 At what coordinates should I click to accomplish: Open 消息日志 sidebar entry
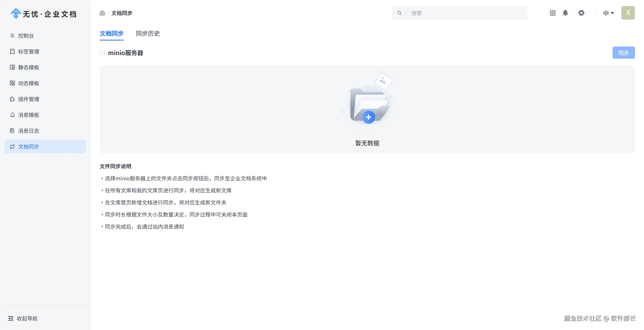click(x=28, y=131)
